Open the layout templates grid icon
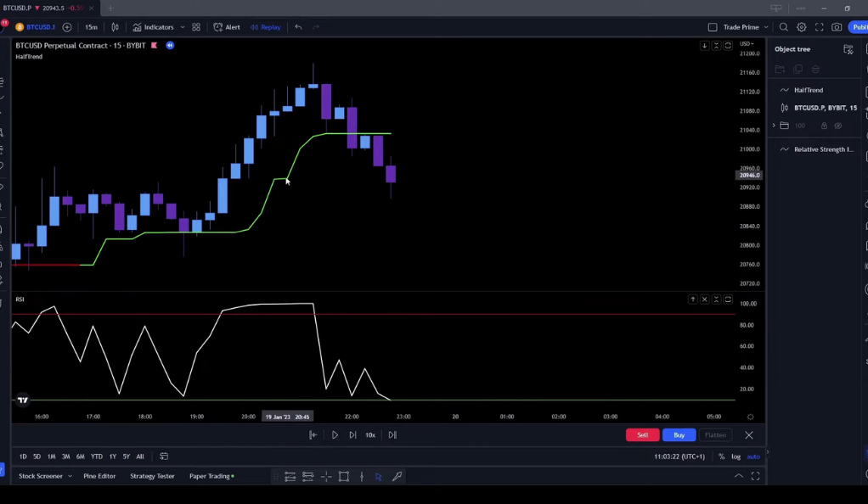 coord(196,27)
